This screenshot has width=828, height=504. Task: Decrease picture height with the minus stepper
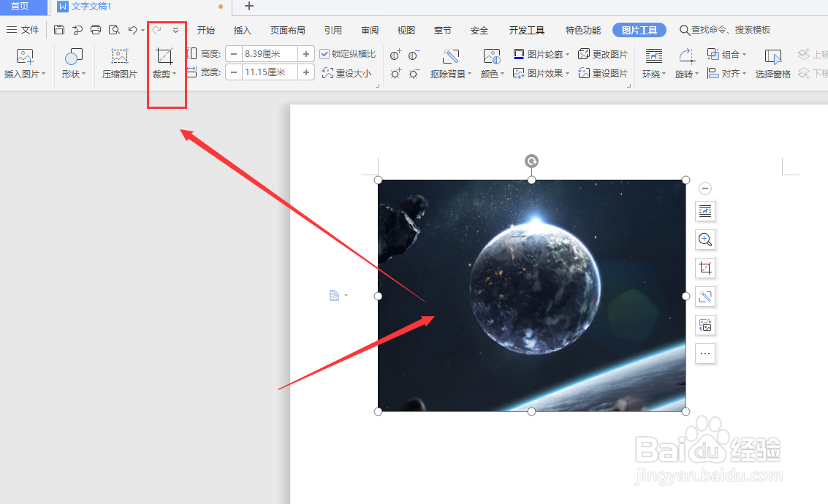[x=233, y=53]
